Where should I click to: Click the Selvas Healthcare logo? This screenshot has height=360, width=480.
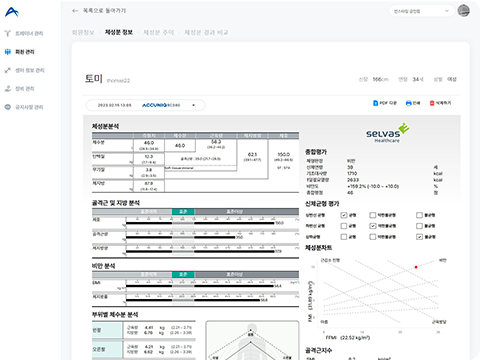pyautogui.click(x=387, y=133)
